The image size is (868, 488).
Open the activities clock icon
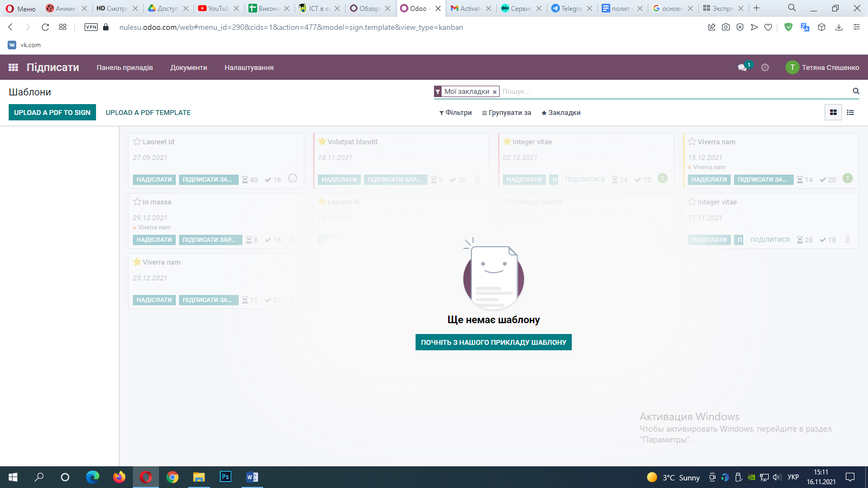click(x=765, y=68)
